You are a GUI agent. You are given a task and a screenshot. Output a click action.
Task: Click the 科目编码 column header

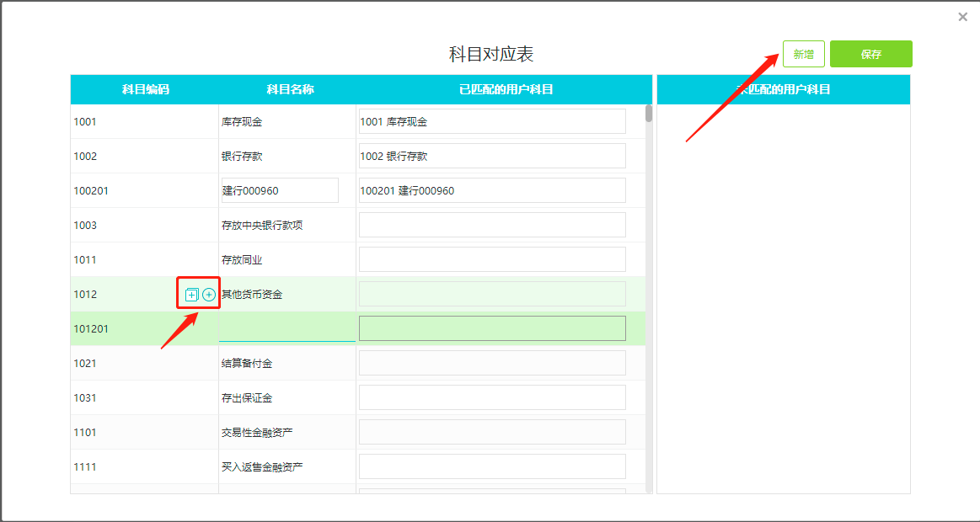tap(145, 89)
